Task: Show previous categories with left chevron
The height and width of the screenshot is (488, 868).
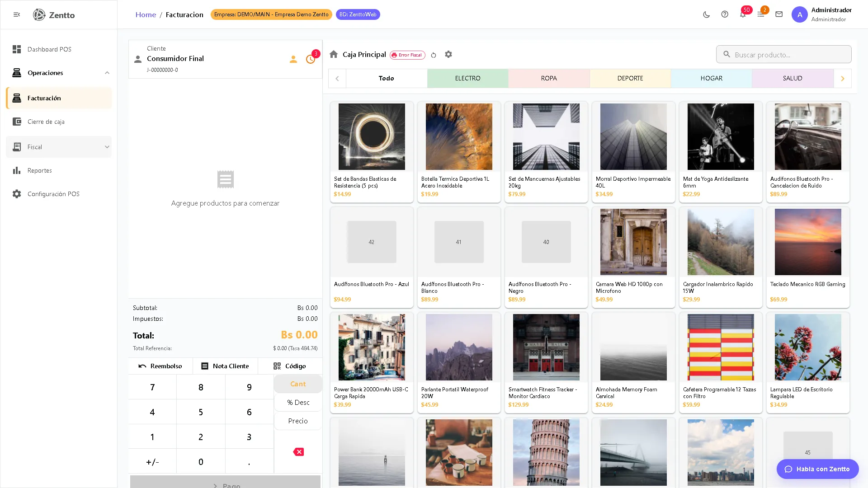Action: point(337,79)
